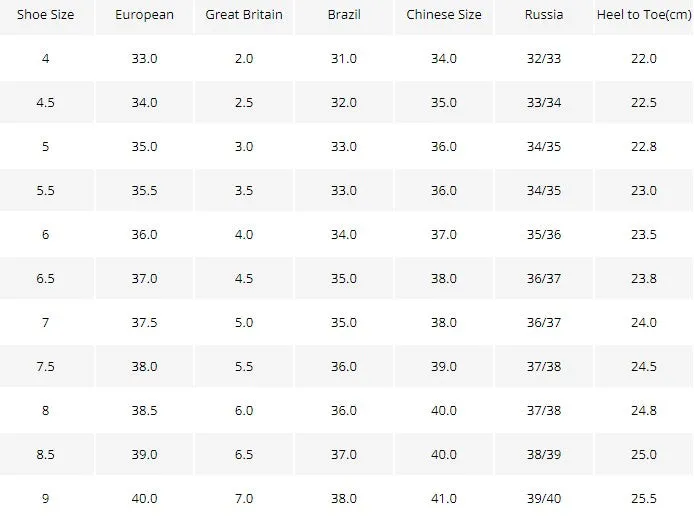Select Chinese Size 41.0 cell
This screenshot has width=694, height=516.
(x=444, y=498)
